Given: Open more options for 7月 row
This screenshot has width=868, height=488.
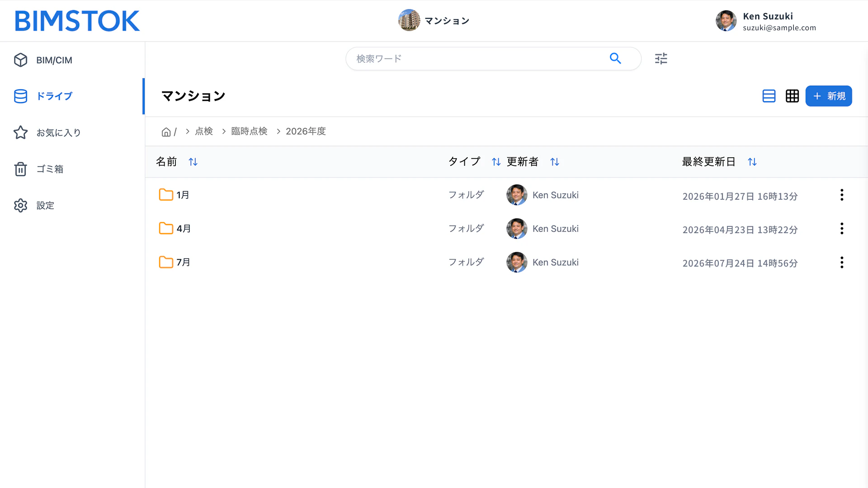Looking at the screenshot, I should click(x=842, y=263).
